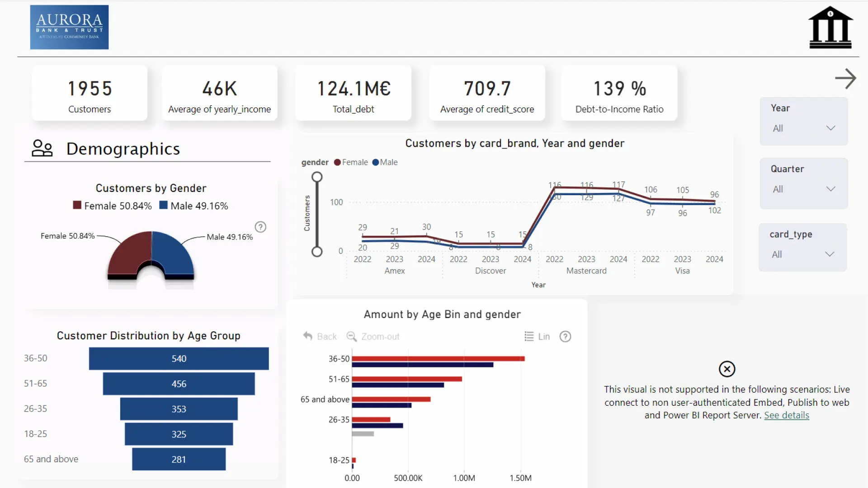Select the 18-25 funnel bar with 325

coord(179,434)
